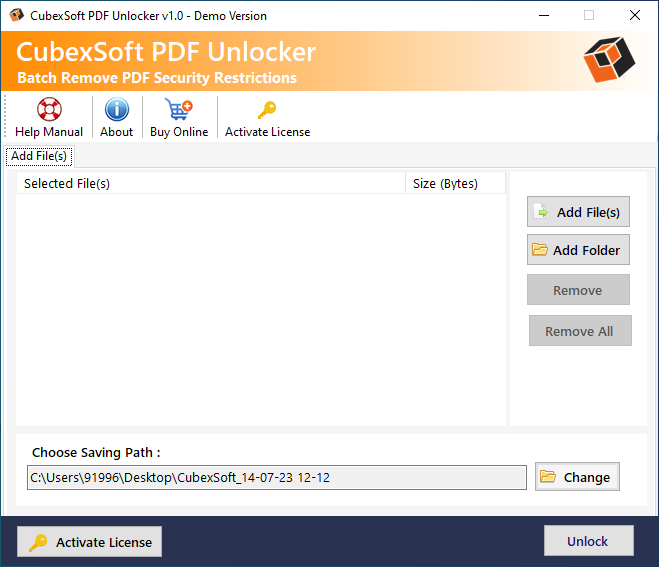
Task: Click the Add Folder button
Action: [x=578, y=250]
